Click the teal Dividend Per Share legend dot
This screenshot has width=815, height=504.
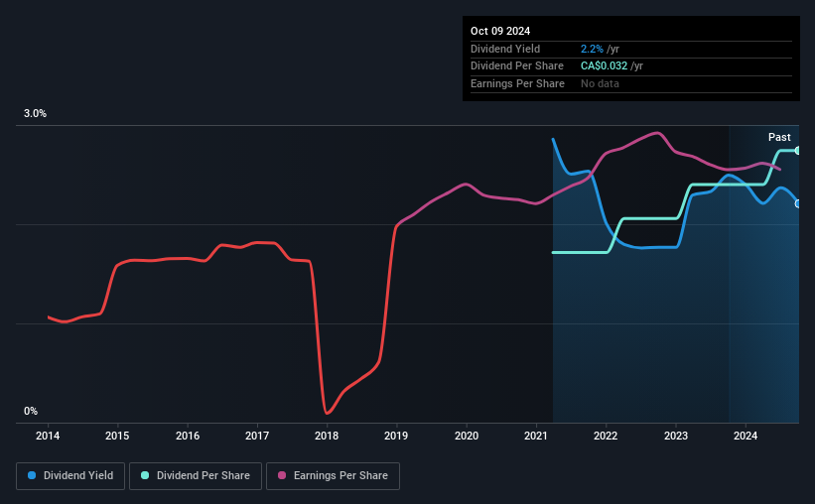(145, 475)
